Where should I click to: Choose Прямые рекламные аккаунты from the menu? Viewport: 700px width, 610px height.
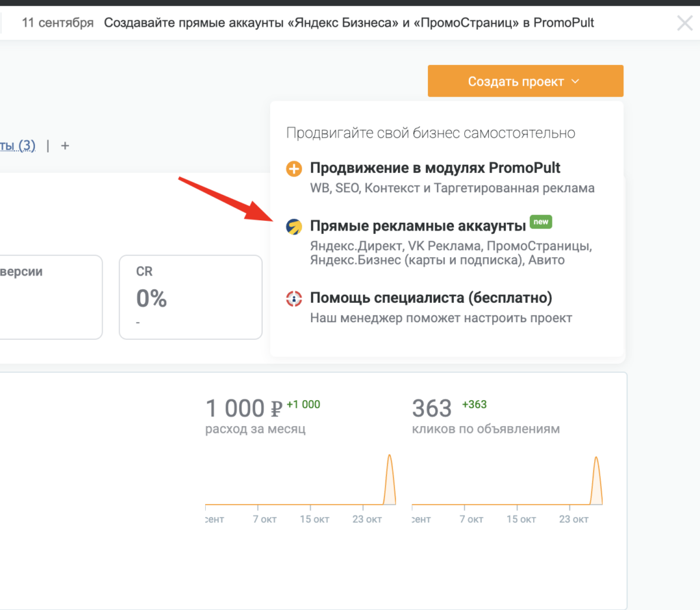click(418, 226)
